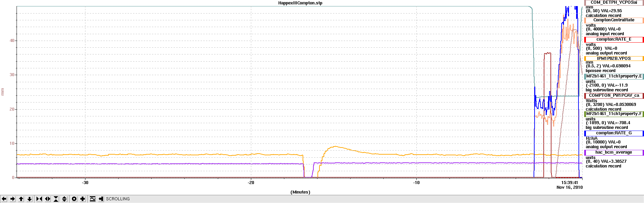Click the 'Nov 16, 2010' date label
This screenshot has height=203, width=644.
click(x=569, y=187)
